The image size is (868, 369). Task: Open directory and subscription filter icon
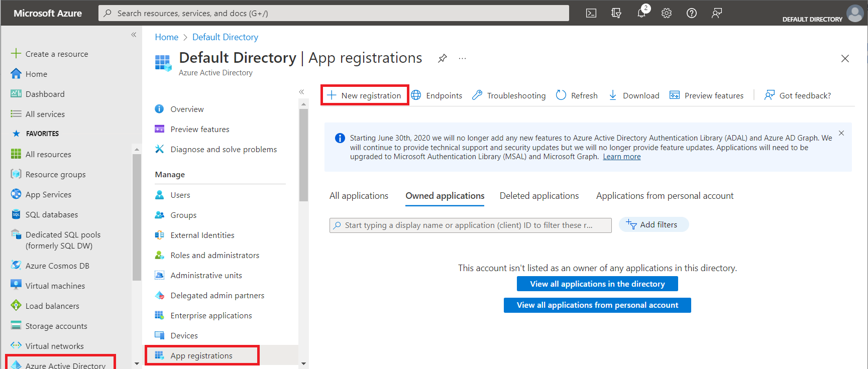click(616, 13)
